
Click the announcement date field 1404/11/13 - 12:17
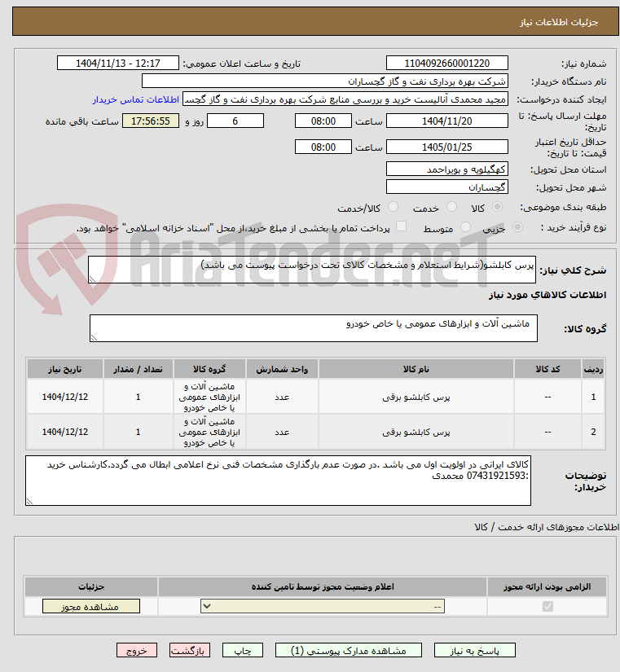click(x=118, y=63)
